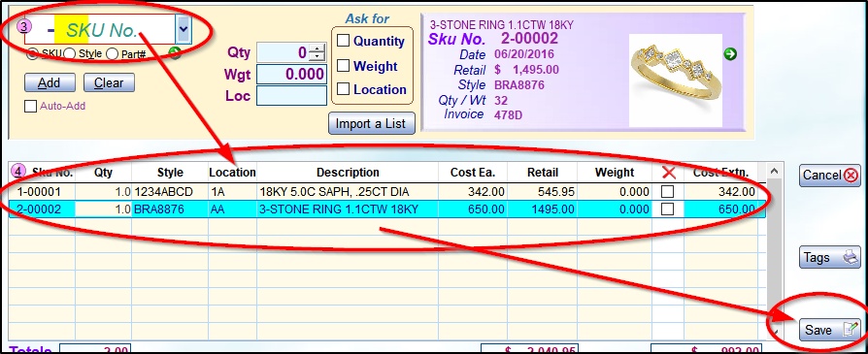
Task: Choose the Part# radio option
Action: (x=112, y=53)
